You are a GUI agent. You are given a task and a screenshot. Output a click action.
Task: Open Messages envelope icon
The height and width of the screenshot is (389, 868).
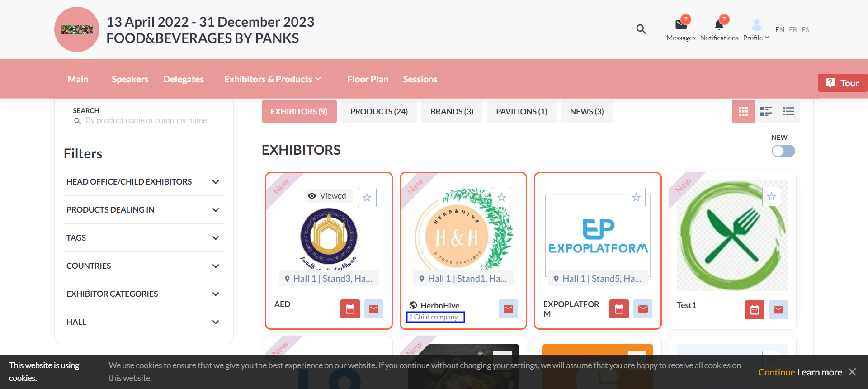coord(681,24)
